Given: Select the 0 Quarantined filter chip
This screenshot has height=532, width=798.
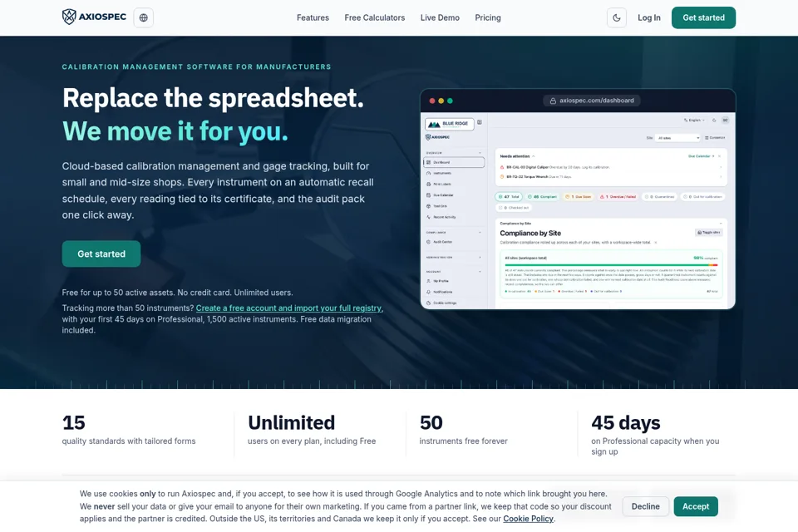Looking at the screenshot, I should 659,196.
